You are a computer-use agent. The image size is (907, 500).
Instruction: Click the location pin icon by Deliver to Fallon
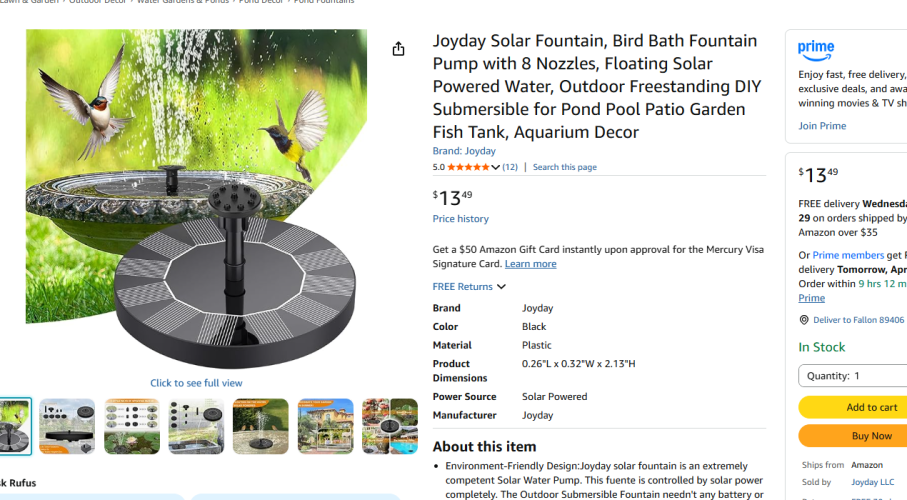(804, 320)
